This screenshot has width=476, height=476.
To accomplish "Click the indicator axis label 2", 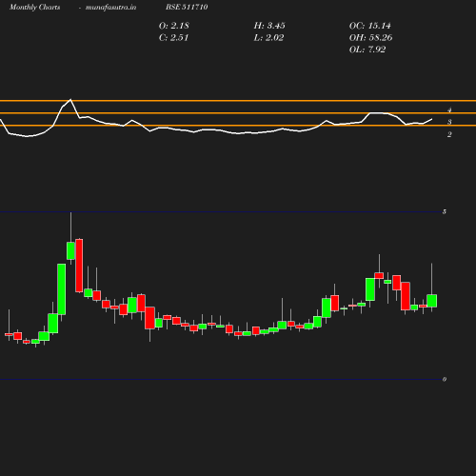I will click(449, 134).
